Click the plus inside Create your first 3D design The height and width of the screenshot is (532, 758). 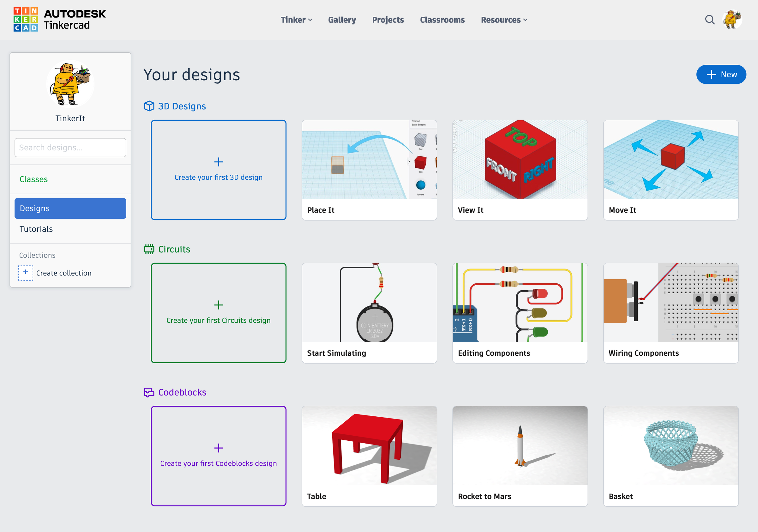(x=218, y=162)
